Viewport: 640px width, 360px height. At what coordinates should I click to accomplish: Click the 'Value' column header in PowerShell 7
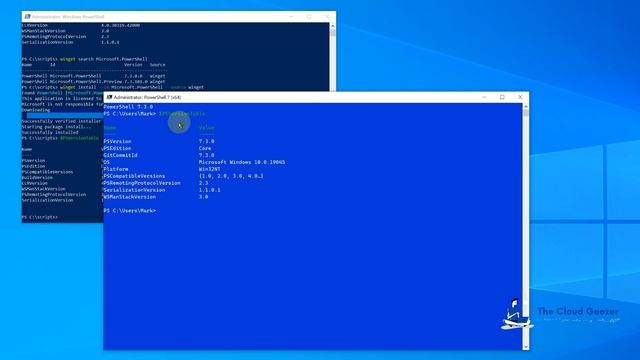(x=207, y=128)
